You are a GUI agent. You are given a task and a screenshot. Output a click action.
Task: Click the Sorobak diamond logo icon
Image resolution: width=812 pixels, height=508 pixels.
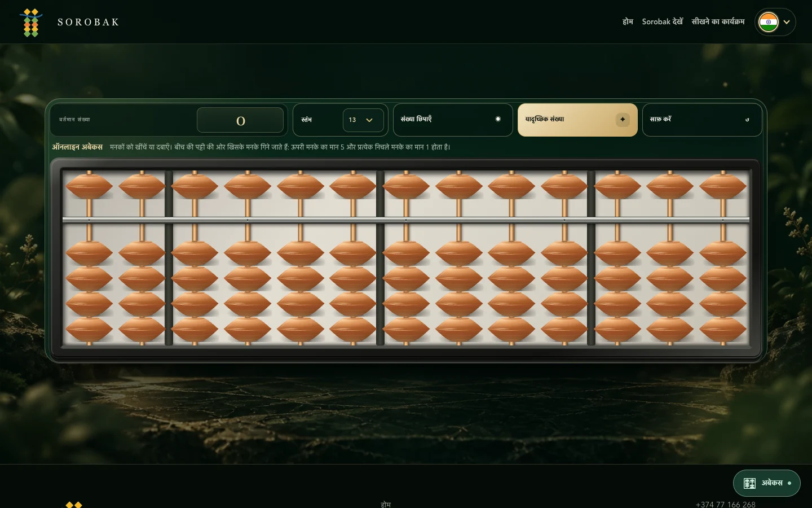(31, 23)
